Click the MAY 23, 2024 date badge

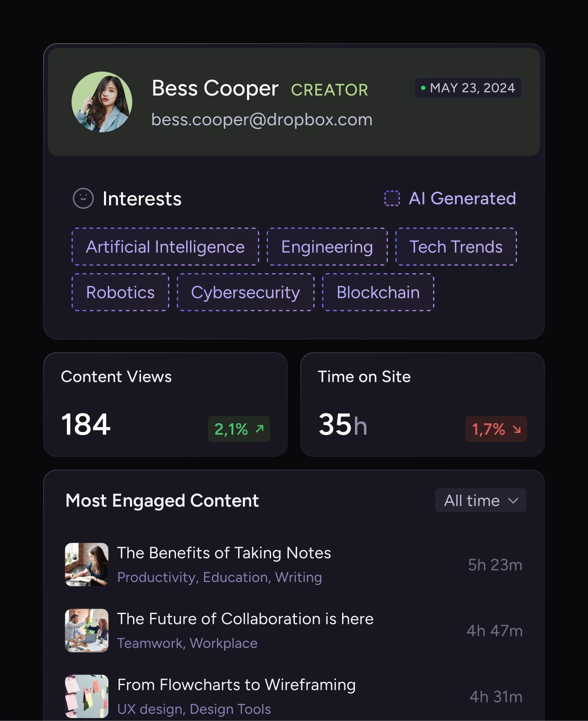pos(468,88)
